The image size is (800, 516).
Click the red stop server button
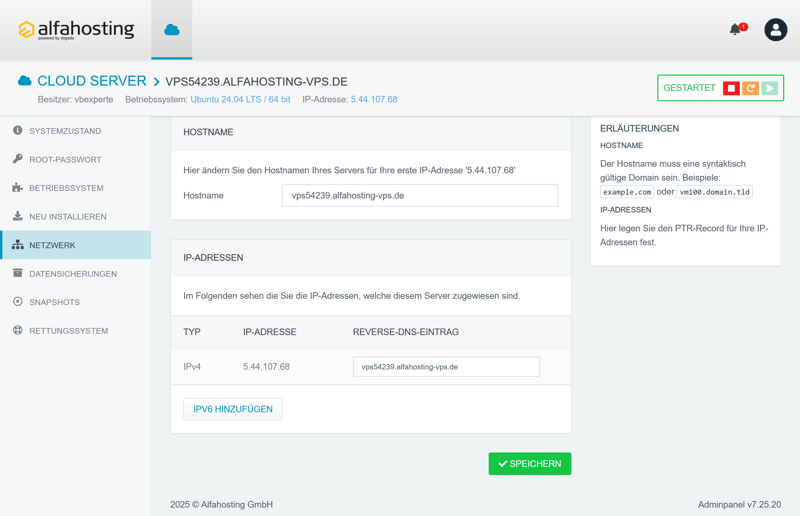731,88
